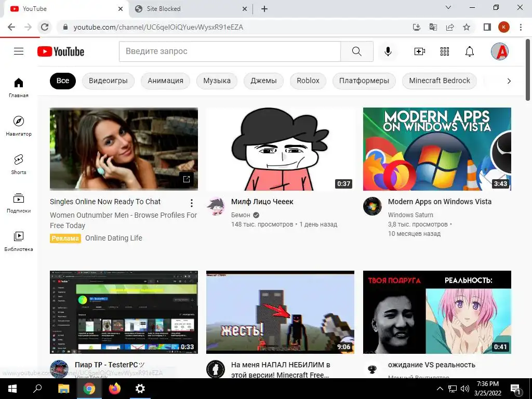Open the Бемон channel link

click(x=241, y=215)
